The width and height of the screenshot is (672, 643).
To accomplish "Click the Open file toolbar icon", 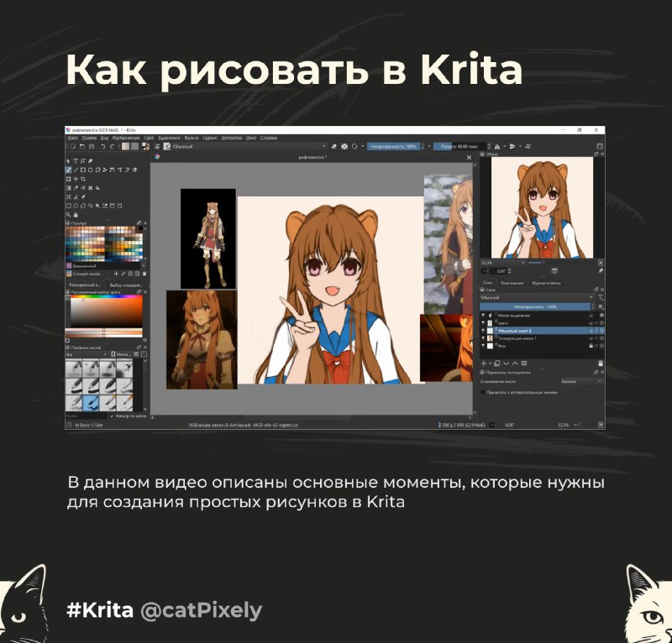I will pyautogui.click(x=82, y=147).
